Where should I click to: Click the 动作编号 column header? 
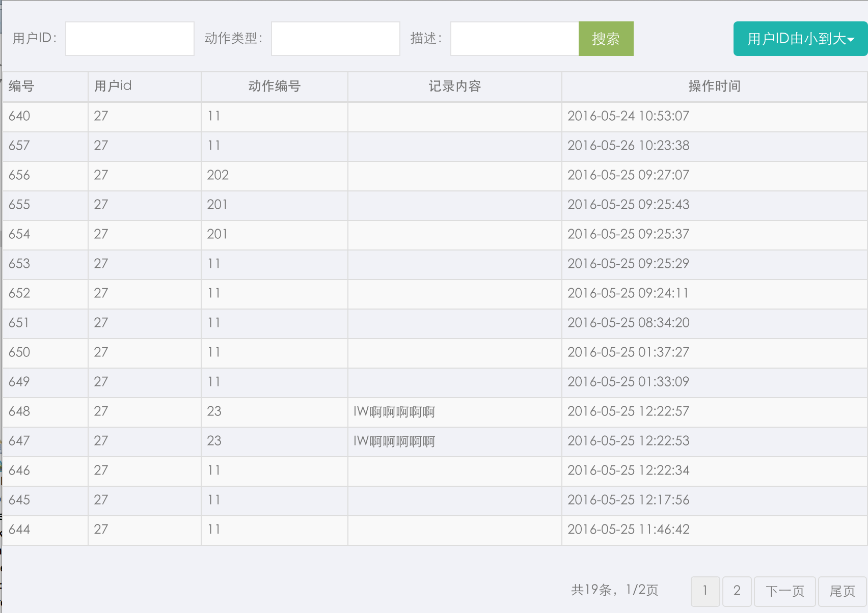pyautogui.click(x=275, y=86)
